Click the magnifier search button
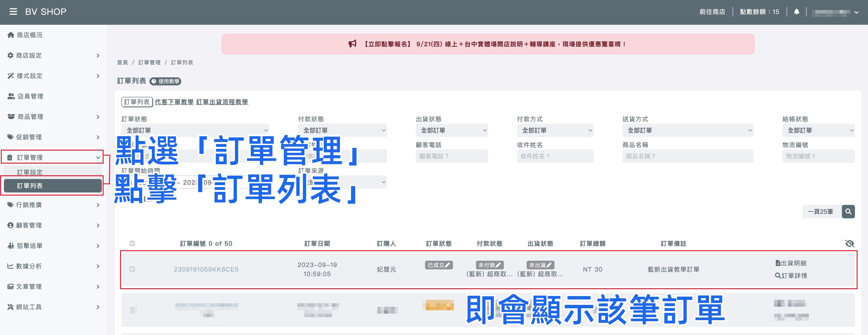Screen dimensions: 868x335 [x=848, y=212]
